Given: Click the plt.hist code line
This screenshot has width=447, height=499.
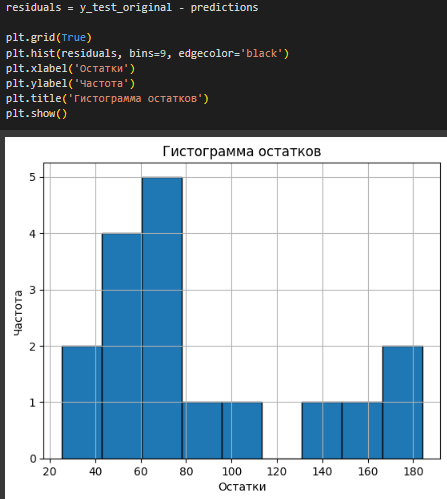Looking at the screenshot, I should (147, 53).
